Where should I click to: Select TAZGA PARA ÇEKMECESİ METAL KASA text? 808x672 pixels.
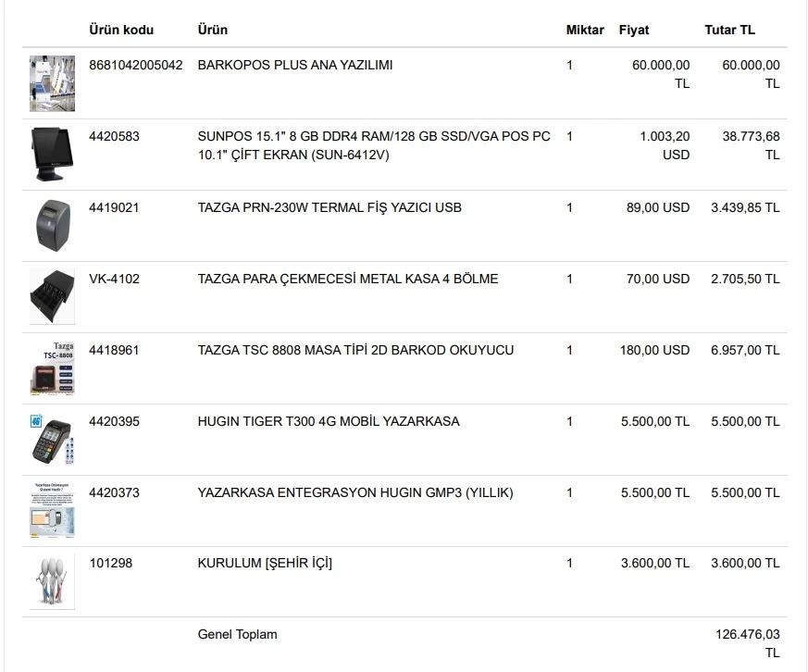[x=348, y=279]
